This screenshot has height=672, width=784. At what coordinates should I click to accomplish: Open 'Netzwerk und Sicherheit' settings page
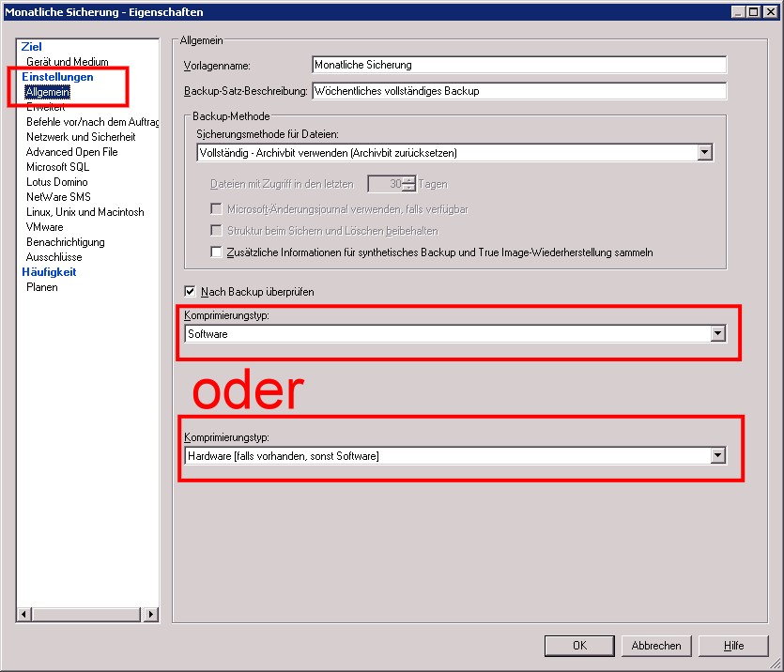81,137
